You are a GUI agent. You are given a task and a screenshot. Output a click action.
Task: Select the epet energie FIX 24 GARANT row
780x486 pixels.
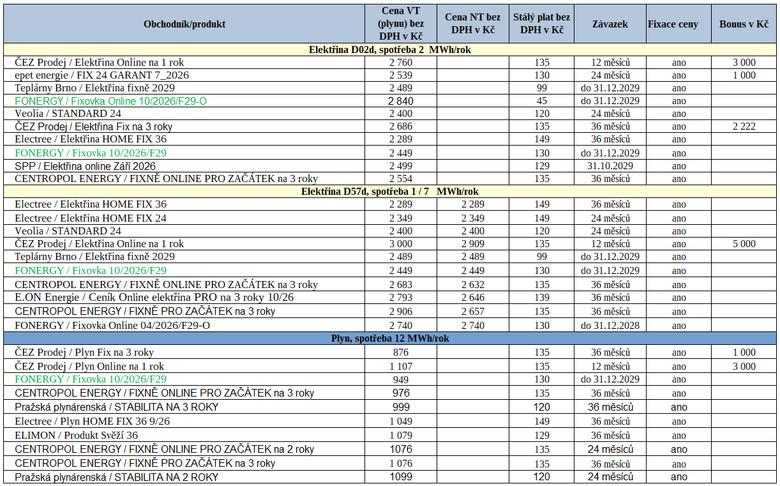point(390,75)
